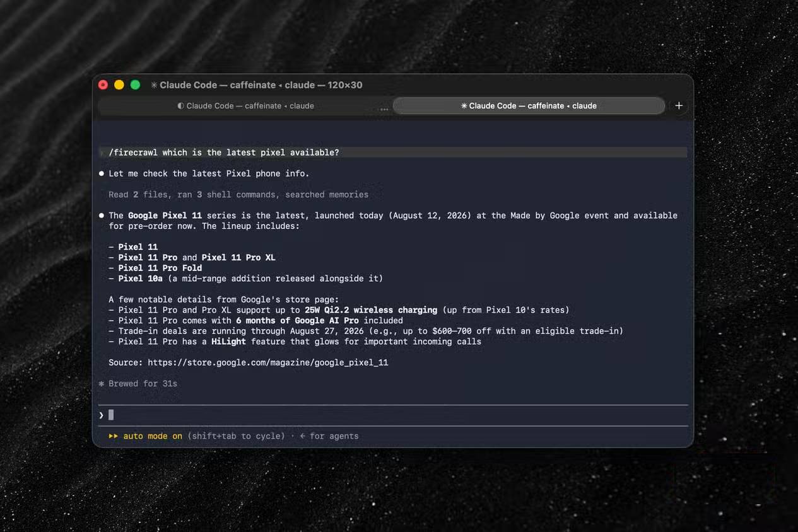The image size is (798, 532).
Task: Click the 'Trade-in deals are running' line
Action: point(366,331)
